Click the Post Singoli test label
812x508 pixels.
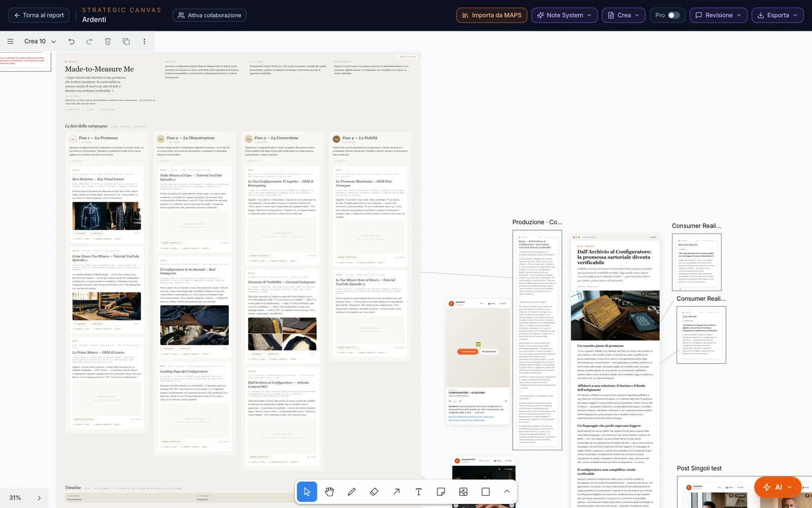[699, 468]
